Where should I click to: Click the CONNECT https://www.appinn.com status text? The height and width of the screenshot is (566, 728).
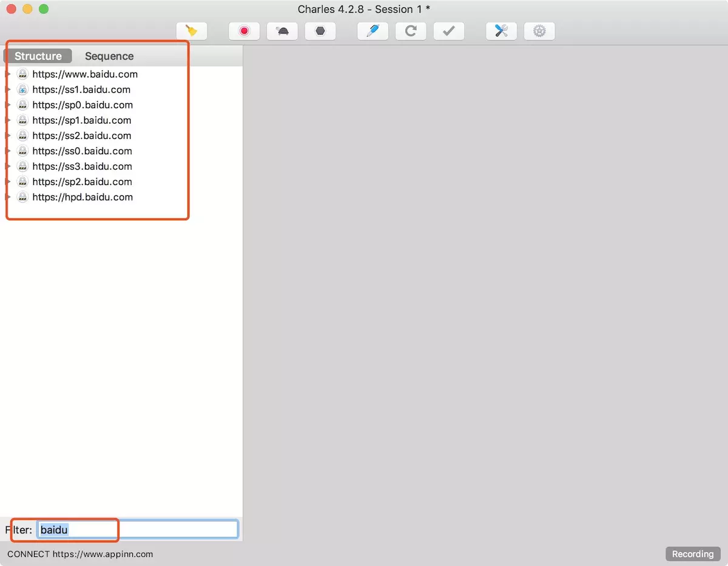point(80,554)
